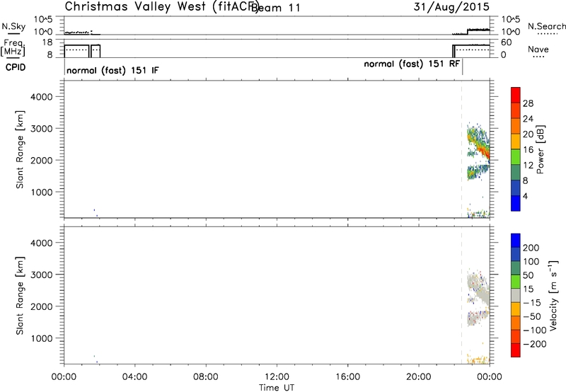Pick the grey −15 to 15 Velocity swatch
566x392 pixels.
click(516, 295)
